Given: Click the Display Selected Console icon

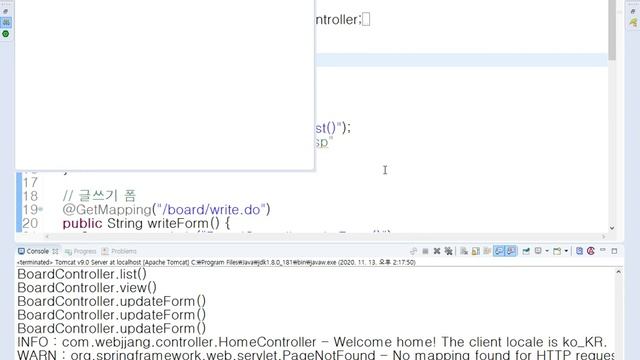Looking at the screenshot, I should 538,251.
